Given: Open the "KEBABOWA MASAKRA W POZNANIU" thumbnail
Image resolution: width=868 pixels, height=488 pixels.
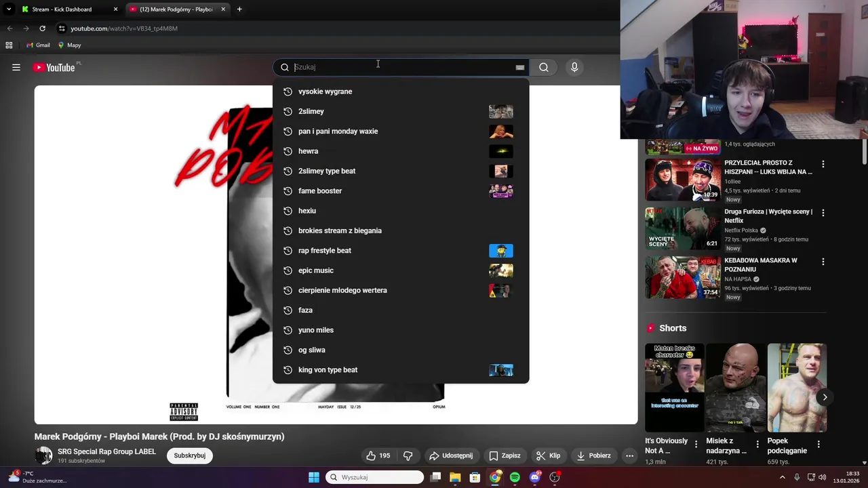Looking at the screenshot, I should [x=682, y=277].
